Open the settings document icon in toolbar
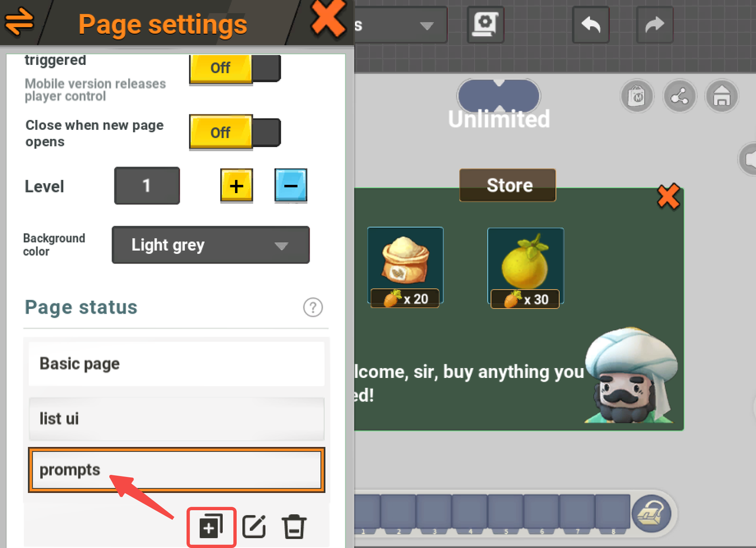Screen dimensions: 756x548 (485, 25)
